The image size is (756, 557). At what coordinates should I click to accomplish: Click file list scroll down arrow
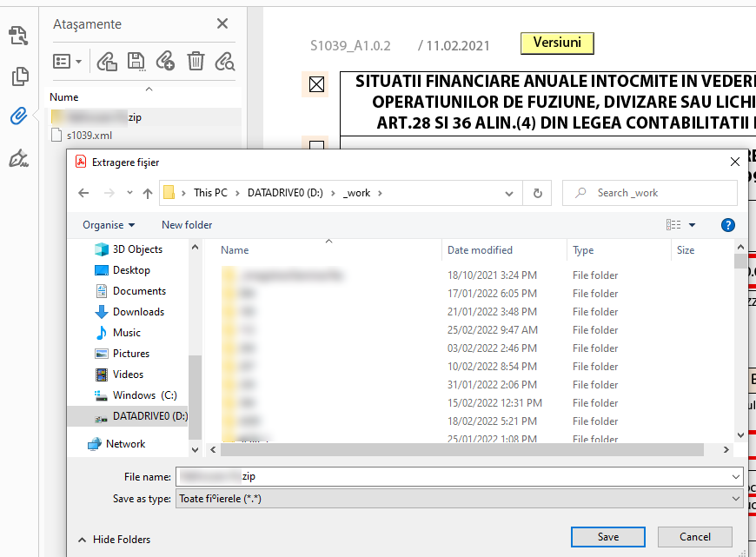coord(741,435)
